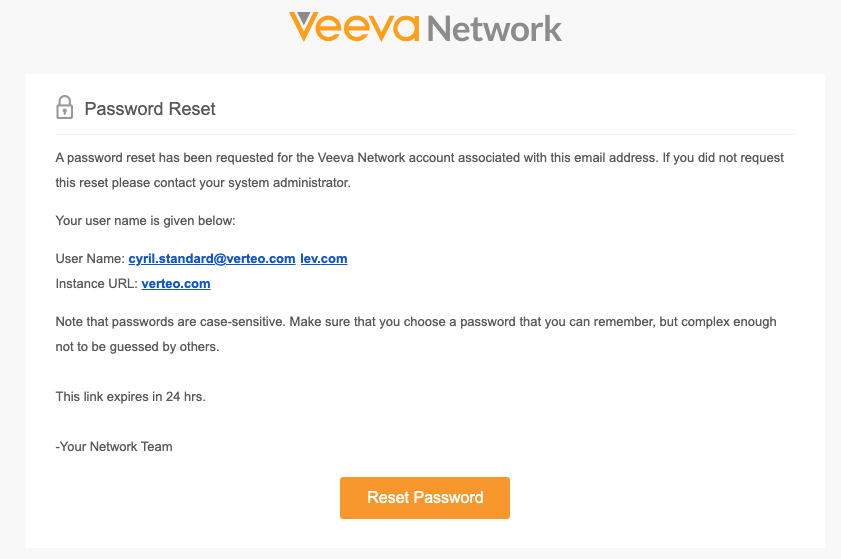The width and height of the screenshot is (841, 559).
Task: Open the verteo.com Instance URL link
Action: point(176,284)
